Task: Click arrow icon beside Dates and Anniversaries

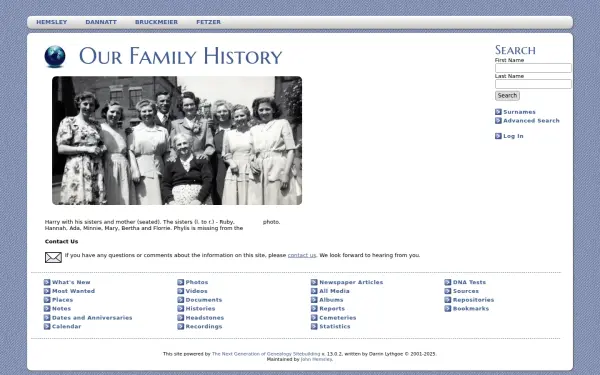Action: 47,318
